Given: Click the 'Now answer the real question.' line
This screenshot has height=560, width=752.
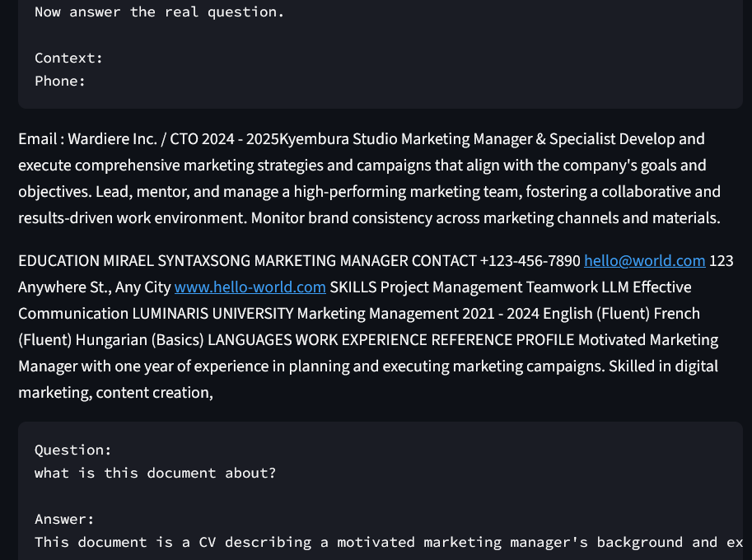Looking at the screenshot, I should click(x=157, y=12).
